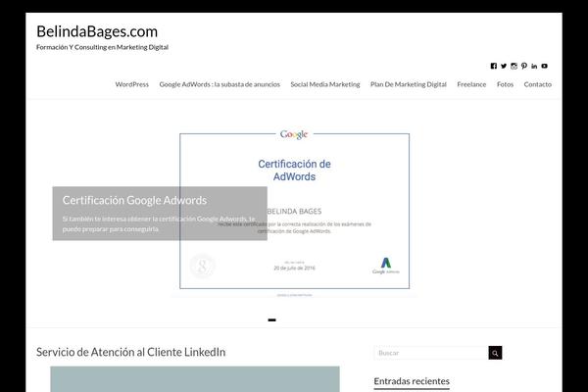The image size is (588, 392).
Task: Open the WordPress menu item
Action: tap(131, 84)
